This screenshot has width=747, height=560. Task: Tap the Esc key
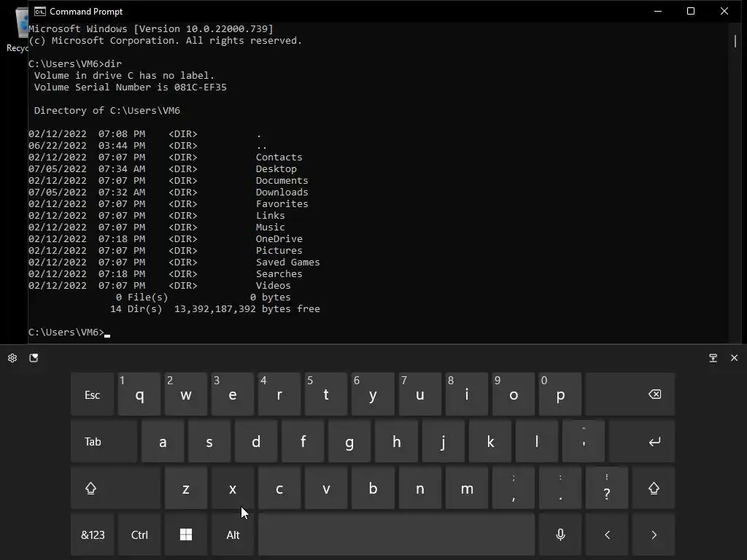[x=93, y=394]
